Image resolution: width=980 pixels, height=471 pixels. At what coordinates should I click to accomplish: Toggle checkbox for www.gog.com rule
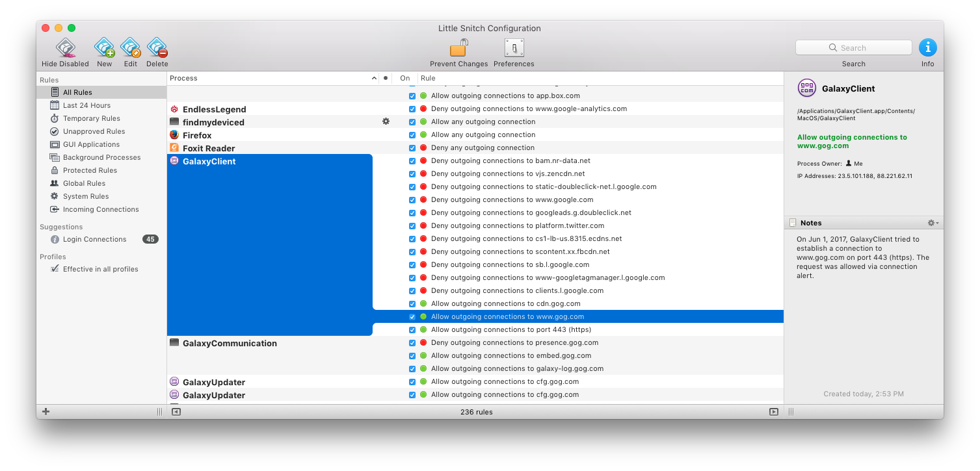(412, 317)
